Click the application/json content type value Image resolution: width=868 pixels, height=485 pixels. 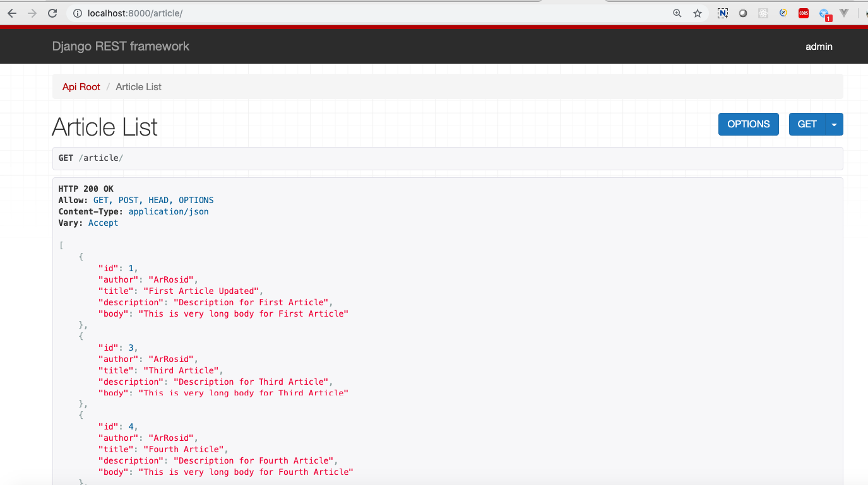(169, 211)
